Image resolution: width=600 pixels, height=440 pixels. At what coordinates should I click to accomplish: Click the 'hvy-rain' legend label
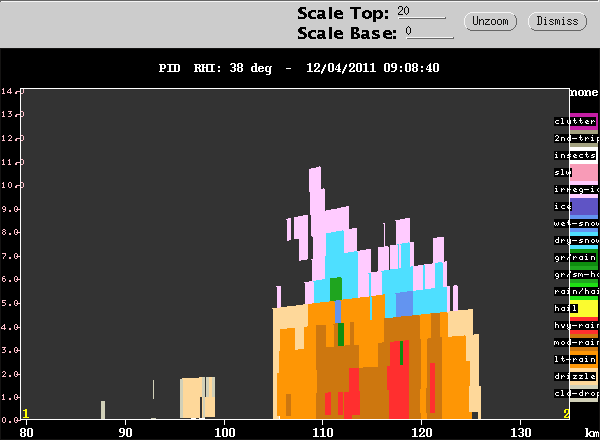(x=576, y=325)
